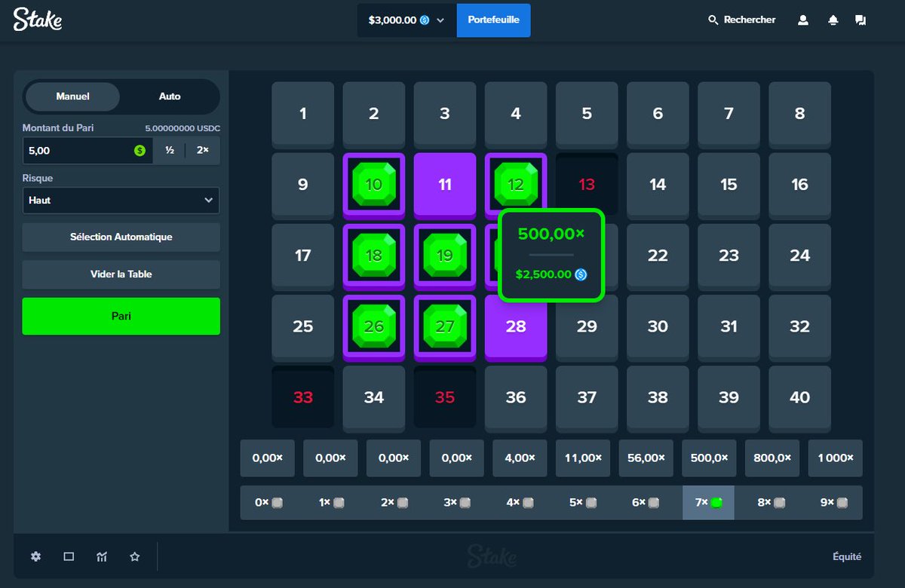Select number tile 16
The width and height of the screenshot is (905, 588).
click(799, 184)
